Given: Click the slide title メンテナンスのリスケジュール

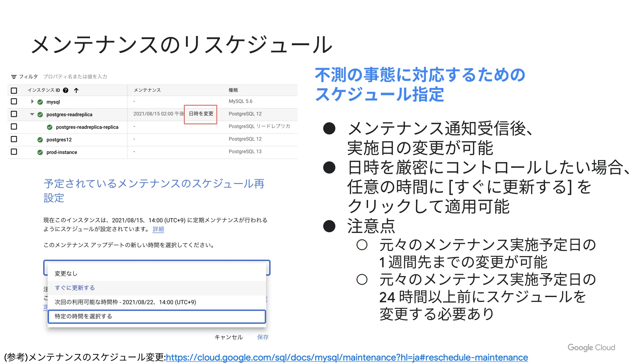Looking at the screenshot, I should 182,45.
